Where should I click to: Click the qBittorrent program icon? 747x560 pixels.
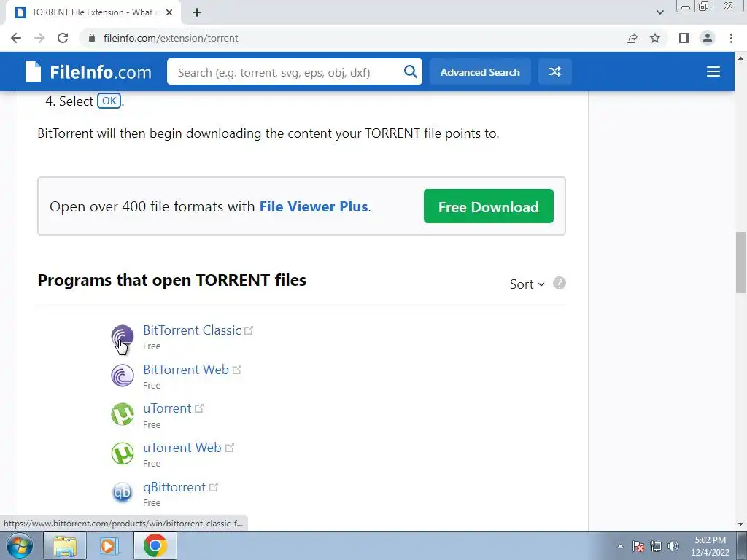(x=123, y=492)
